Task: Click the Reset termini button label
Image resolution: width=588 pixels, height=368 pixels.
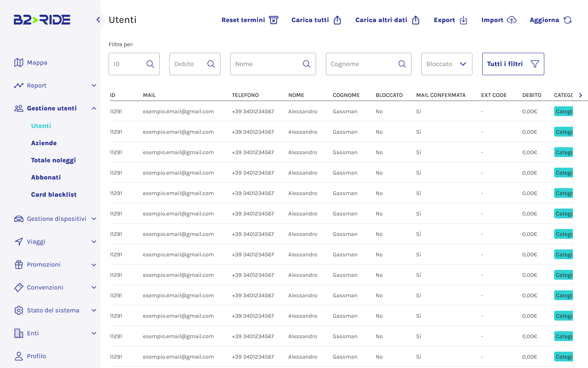Action: (x=243, y=20)
